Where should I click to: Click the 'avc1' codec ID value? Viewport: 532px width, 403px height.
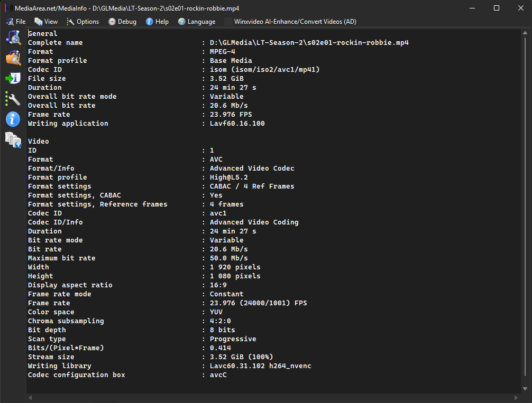(218, 213)
